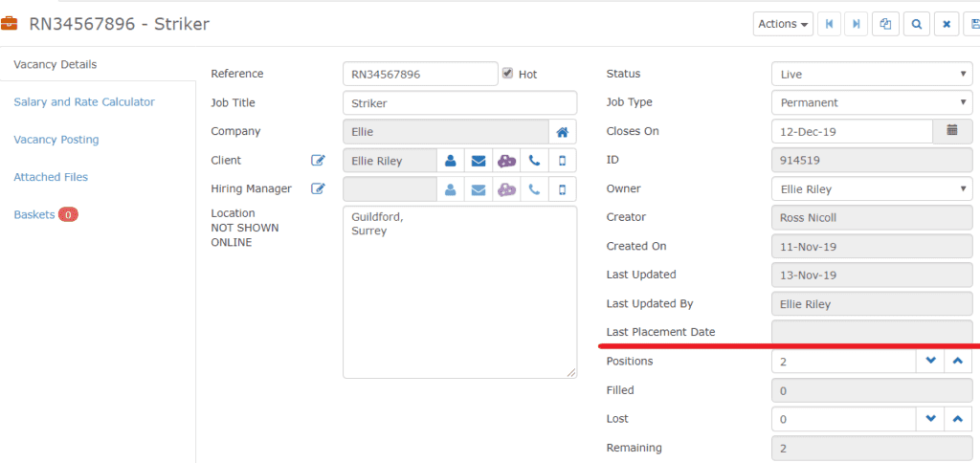Screen dimensions: 980x463
Task: Click the empty Last Placement Date field
Action: [x=872, y=331]
